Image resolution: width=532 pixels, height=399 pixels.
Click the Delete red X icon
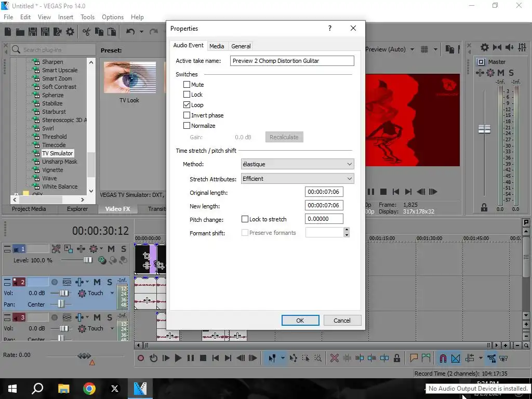334,358
